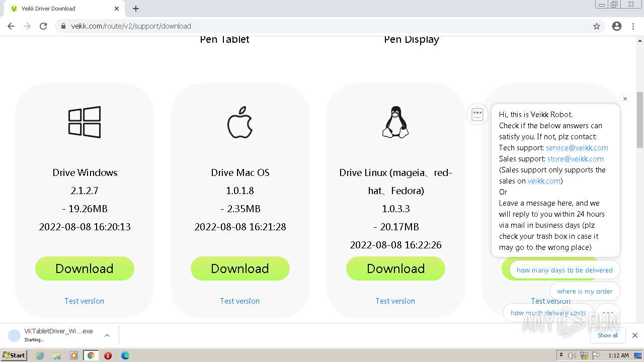The height and width of the screenshot is (362, 644).
Task: Click the Linux penguin icon
Action: [395, 122]
